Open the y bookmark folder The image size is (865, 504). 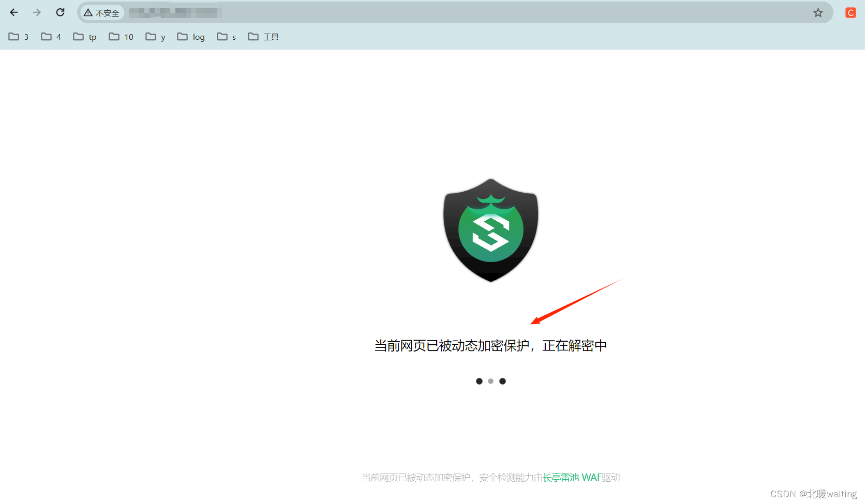coord(156,37)
